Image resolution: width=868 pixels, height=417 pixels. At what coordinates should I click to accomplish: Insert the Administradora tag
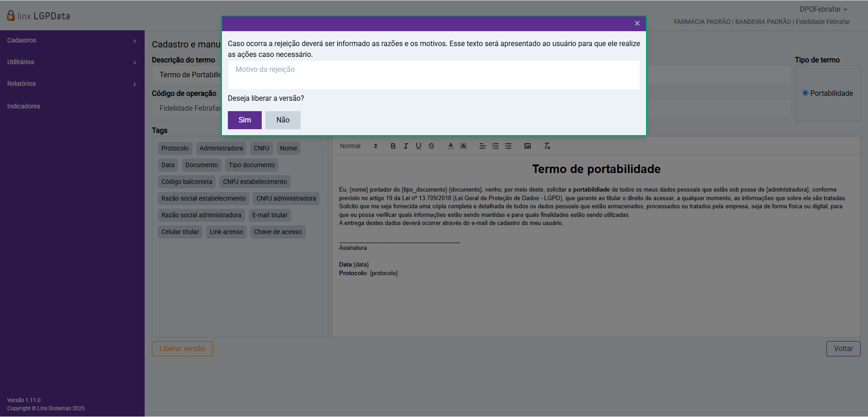click(x=221, y=148)
